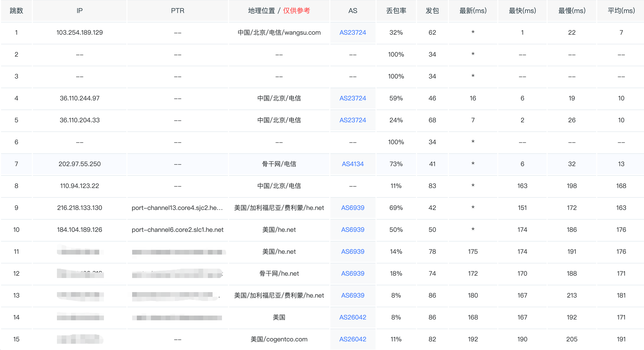Click AS6939 link for 184.104.189.126
Image resolution: width=644 pixels, height=350 pixels.
tap(353, 230)
